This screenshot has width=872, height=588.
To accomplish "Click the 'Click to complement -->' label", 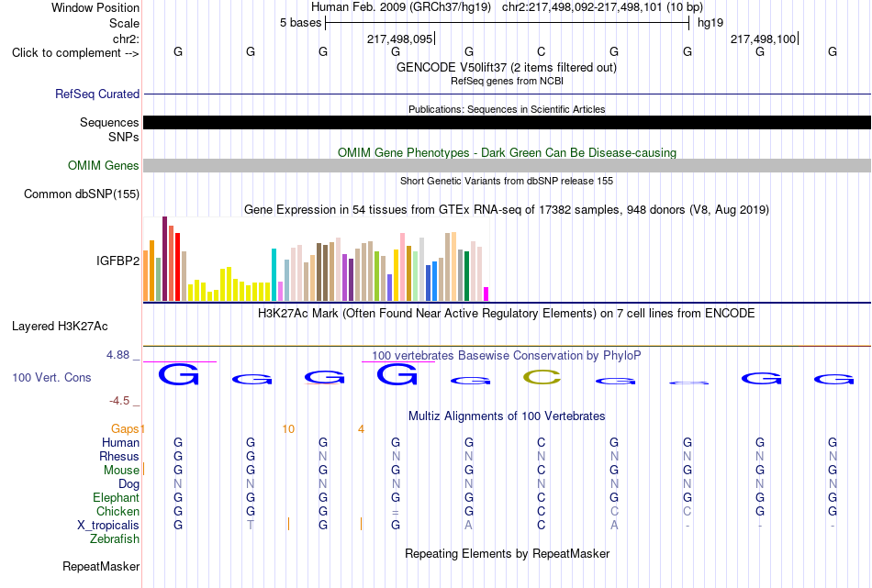I will (x=75, y=53).
